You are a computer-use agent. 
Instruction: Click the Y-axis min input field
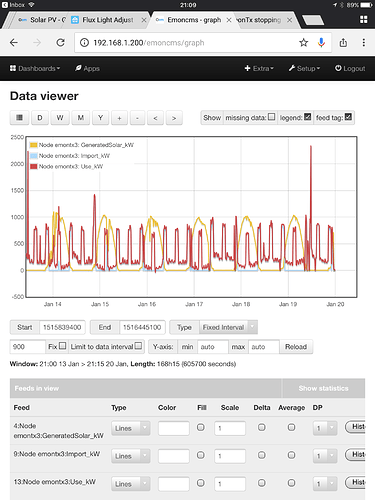tap(213, 347)
